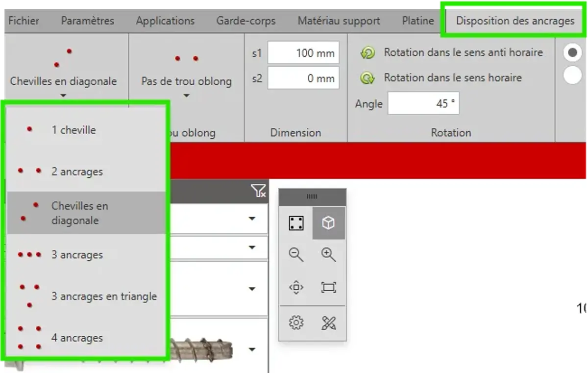The width and height of the screenshot is (588, 373).
Task: Click the counterclockwise rotation icon
Action: point(367,52)
